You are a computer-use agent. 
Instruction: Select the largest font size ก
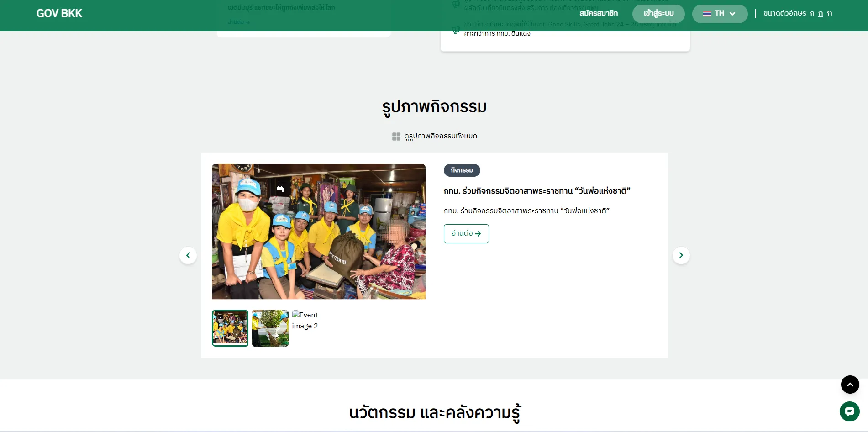[830, 13]
